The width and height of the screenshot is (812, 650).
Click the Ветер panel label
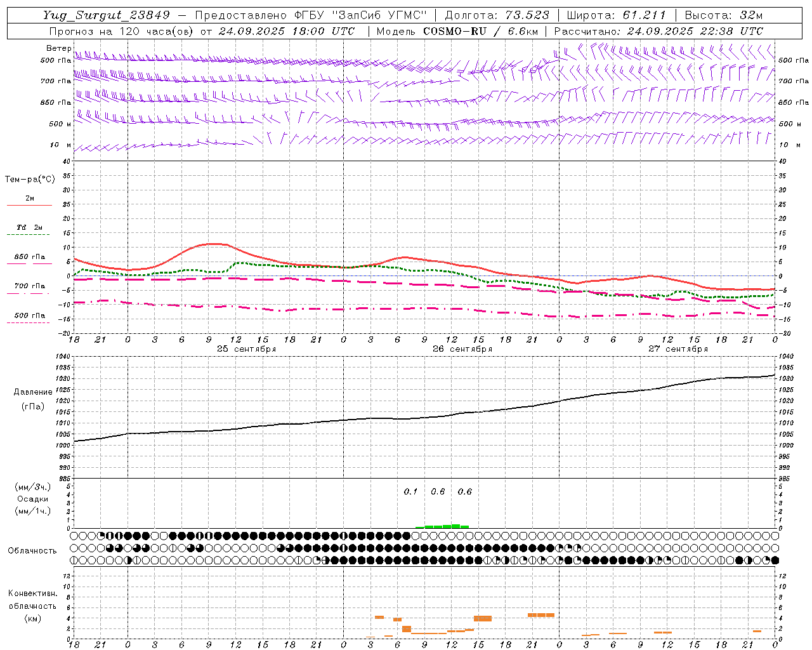point(58,48)
